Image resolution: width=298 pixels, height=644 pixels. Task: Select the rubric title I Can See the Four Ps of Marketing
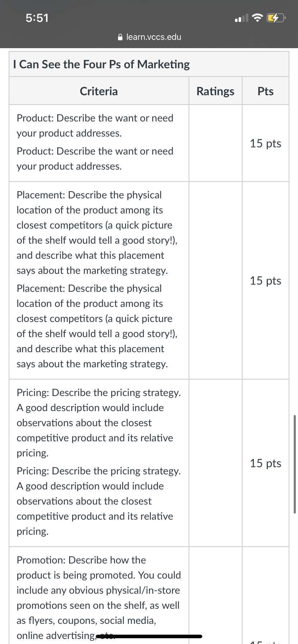click(x=101, y=64)
